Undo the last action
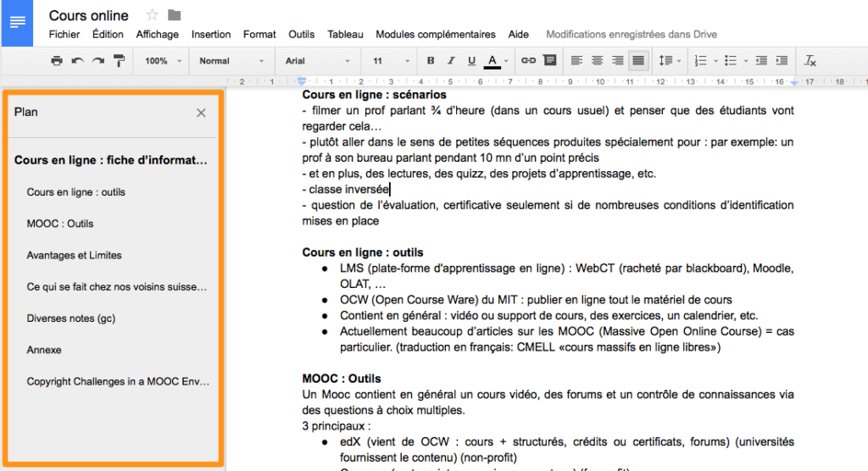This screenshot has width=868, height=471. 77,61
